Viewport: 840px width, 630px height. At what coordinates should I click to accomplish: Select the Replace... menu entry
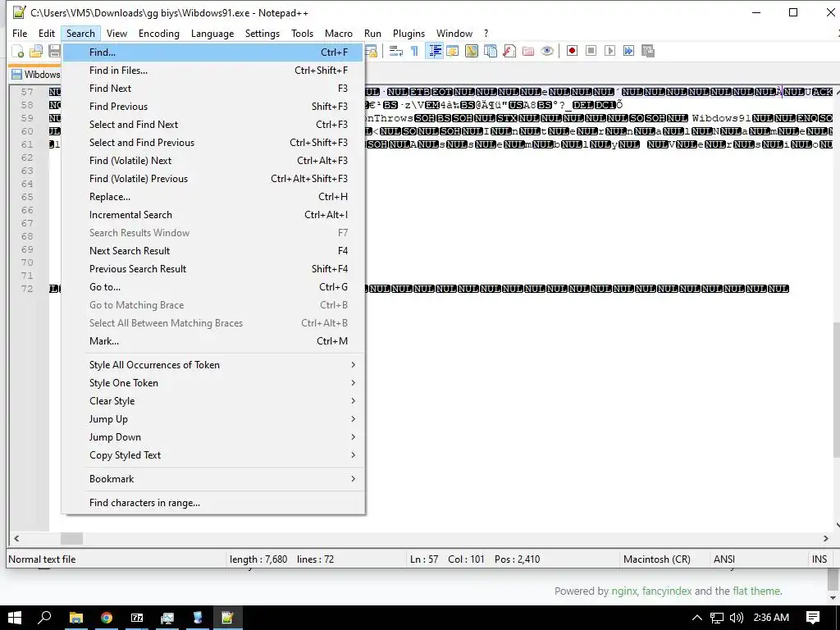click(x=213, y=197)
